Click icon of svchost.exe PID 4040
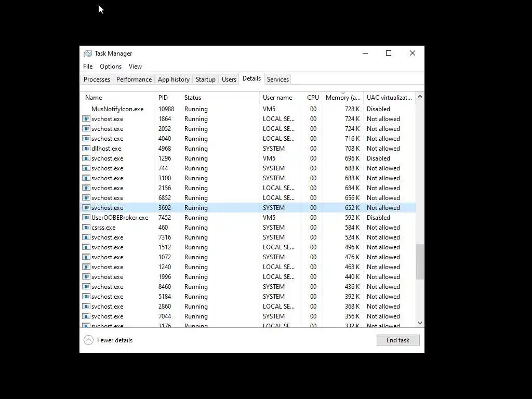532x399 pixels. point(86,138)
